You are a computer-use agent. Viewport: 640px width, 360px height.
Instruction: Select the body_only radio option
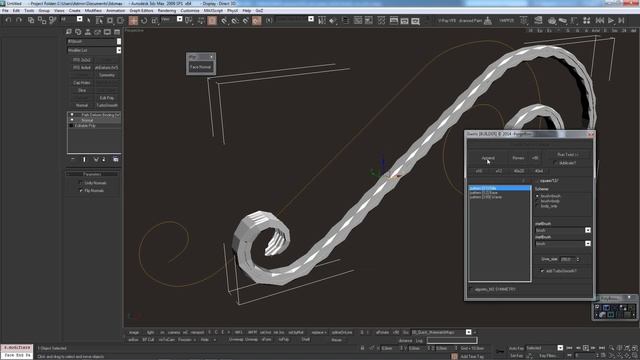[538, 206]
